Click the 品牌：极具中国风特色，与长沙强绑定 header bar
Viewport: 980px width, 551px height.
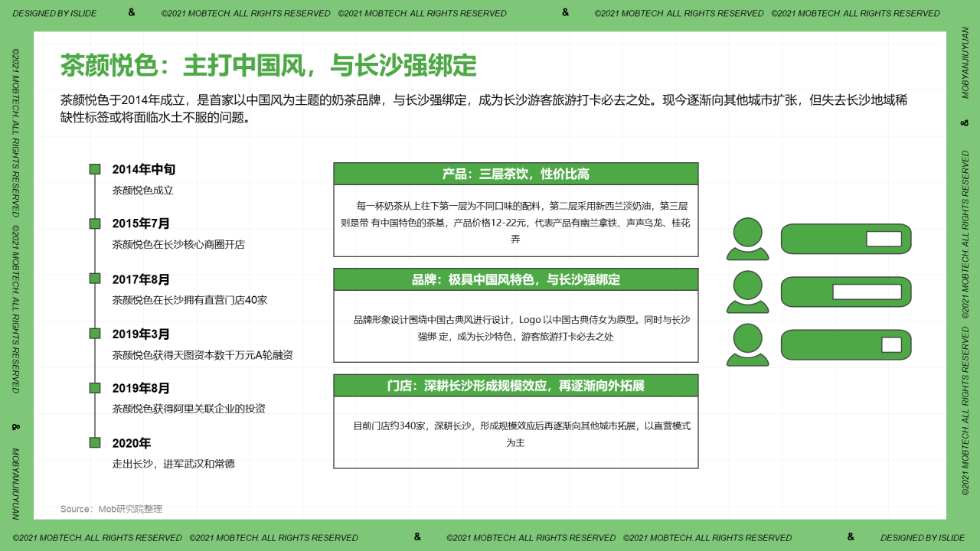(x=516, y=279)
